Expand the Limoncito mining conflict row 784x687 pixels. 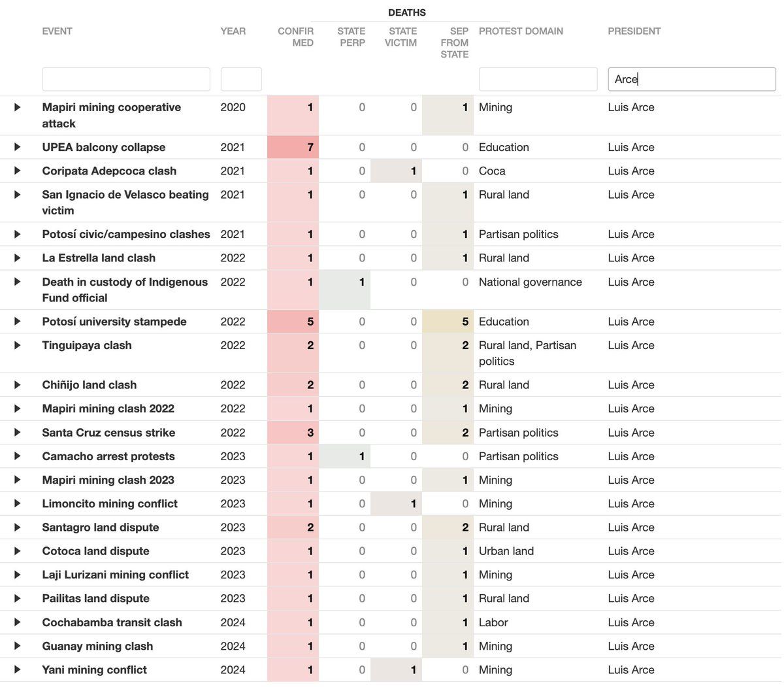(x=18, y=503)
